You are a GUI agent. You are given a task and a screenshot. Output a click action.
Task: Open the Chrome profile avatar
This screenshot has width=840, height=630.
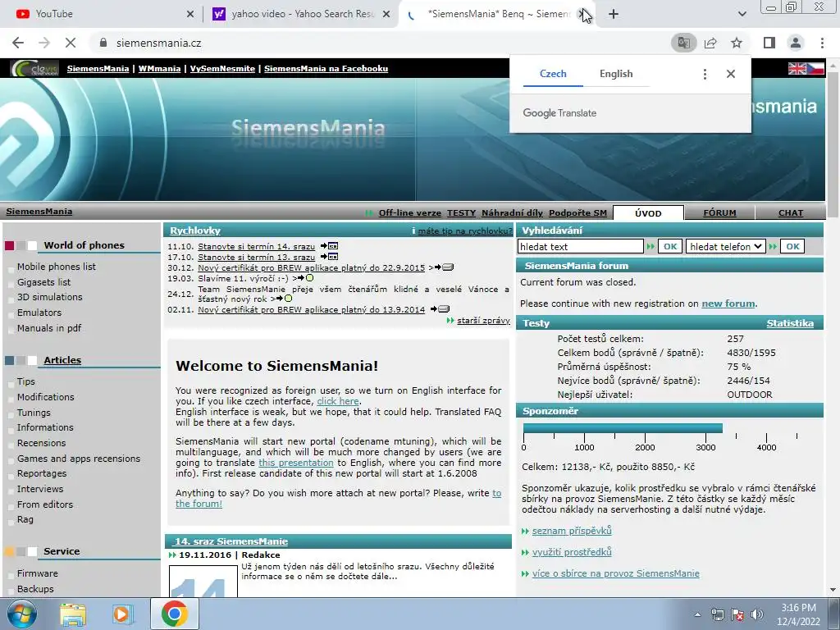pyautogui.click(x=796, y=43)
